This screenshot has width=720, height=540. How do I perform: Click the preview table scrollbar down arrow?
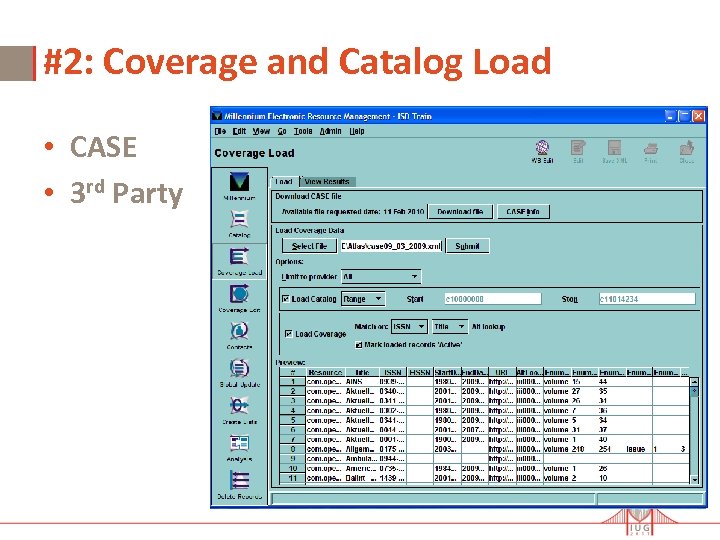694,479
